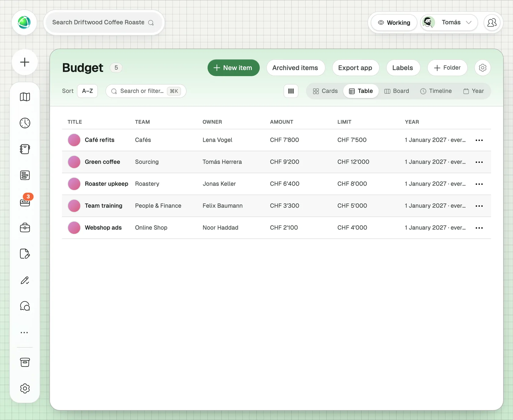
Task: Open the pencil with checkmark sidebar icon
Action: pos(25,280)
